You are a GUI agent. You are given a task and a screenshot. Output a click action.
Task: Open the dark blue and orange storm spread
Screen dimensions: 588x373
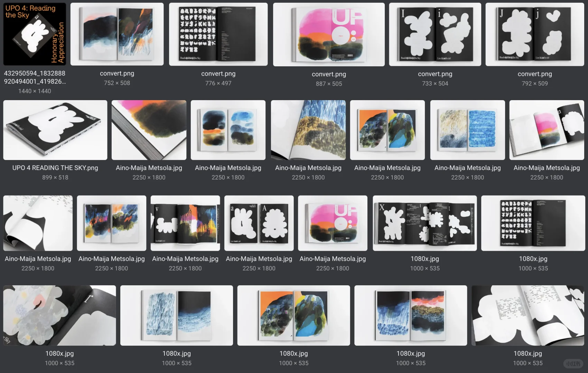click(112, 223)
